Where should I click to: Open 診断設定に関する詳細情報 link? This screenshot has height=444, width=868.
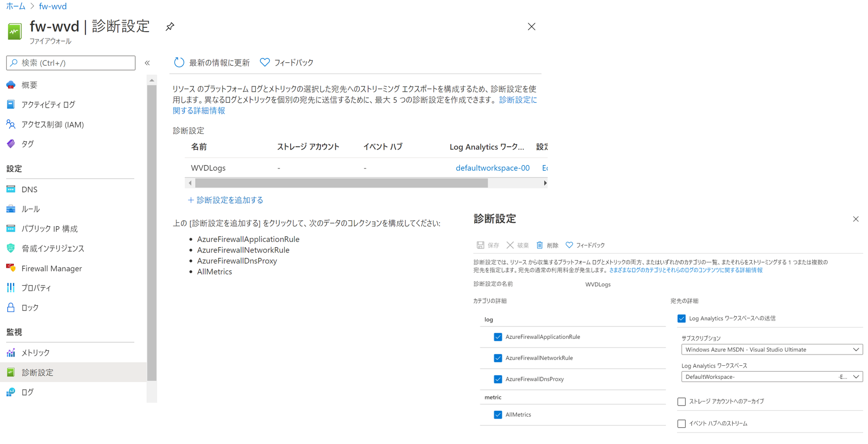pos(518,100)
